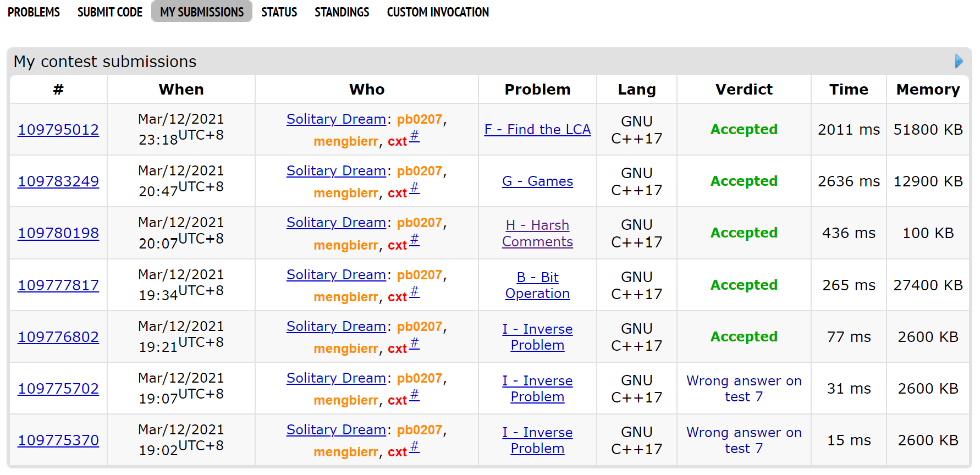The width and height of the screenshot is (980, 475).
Task: Go to the Standings tab
Action: click(x=342, y=12)
